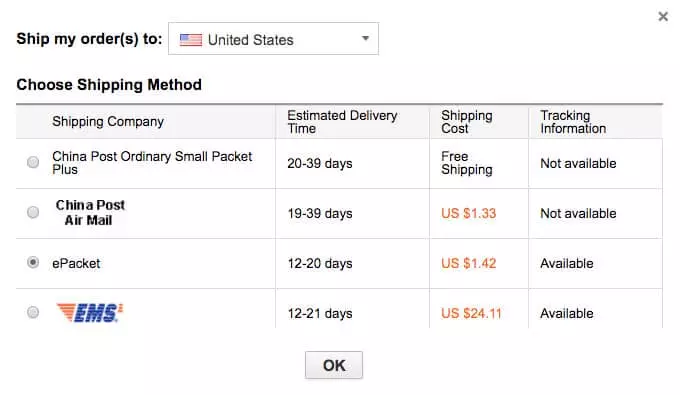Click the US $1.42 ePacket cost
This screenshot has height=395, width=680.
click(468, 263)
